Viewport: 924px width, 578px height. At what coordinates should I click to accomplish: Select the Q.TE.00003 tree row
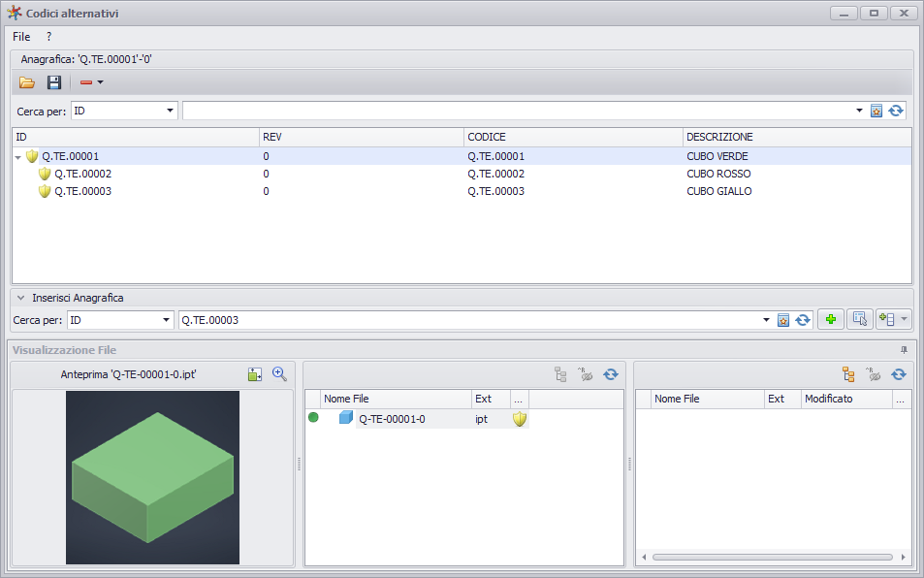[462, 191]
